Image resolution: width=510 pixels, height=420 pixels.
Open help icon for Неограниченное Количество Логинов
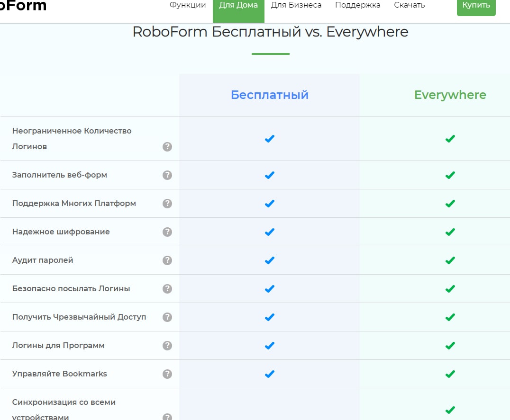click(167, 147)
